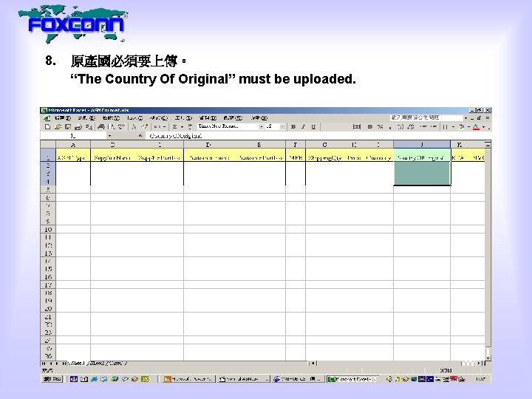The height and width of the screenshot is (399, 532).
Task: Toggle Italic formatting
Action: (304, 127)
